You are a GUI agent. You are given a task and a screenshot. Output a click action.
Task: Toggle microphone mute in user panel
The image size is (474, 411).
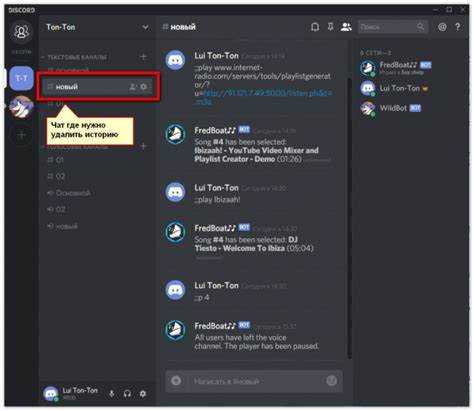112,394
